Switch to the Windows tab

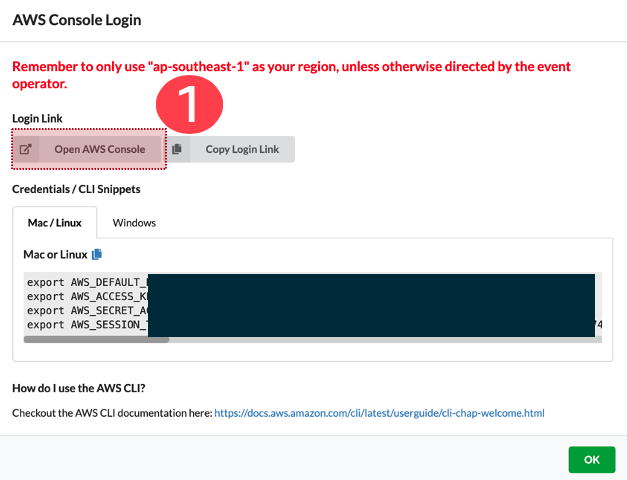coord(134,223)
